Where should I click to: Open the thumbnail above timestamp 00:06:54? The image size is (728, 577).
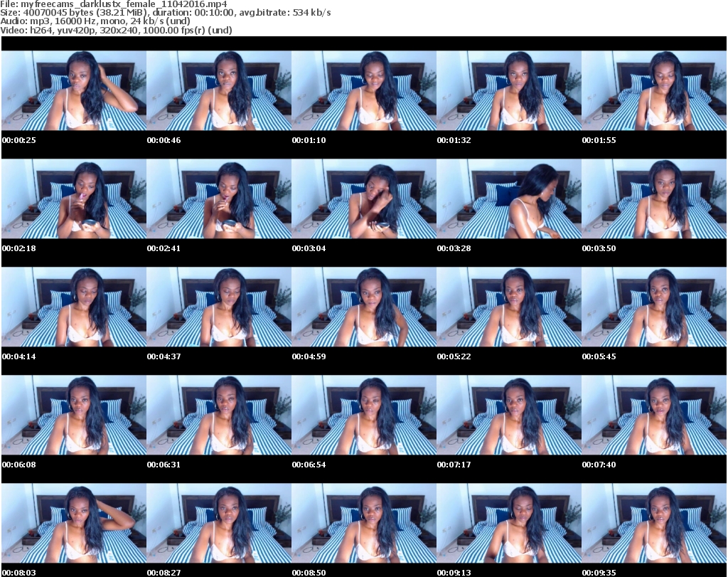point(363,415)
